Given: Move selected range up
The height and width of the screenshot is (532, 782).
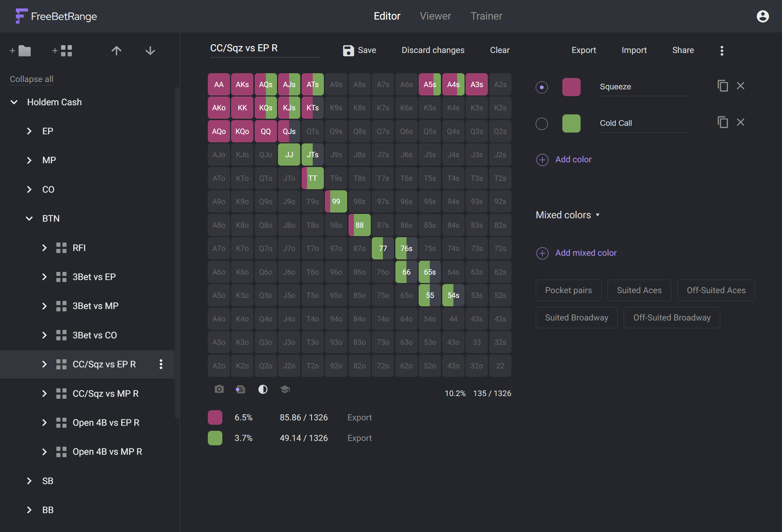Looking at the screenshot, I should 116,51.
